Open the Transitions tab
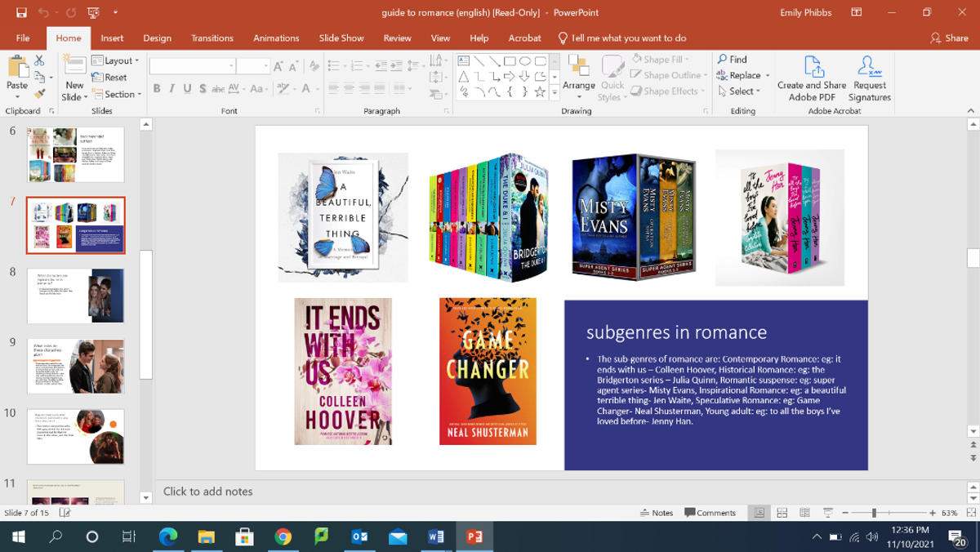Image resolution: width=980 pixels, height=552 pixels. click(x=212, y=38)
